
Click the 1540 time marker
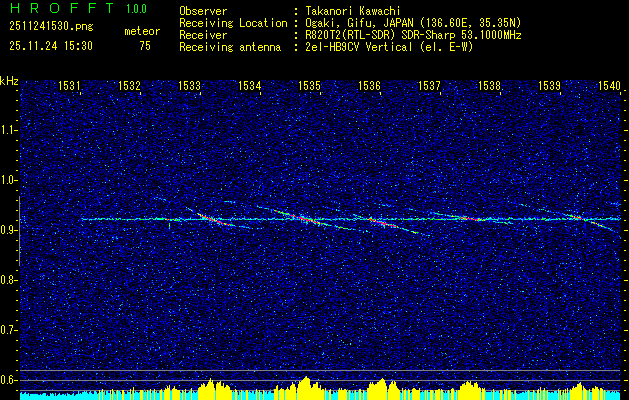point(609,86)
